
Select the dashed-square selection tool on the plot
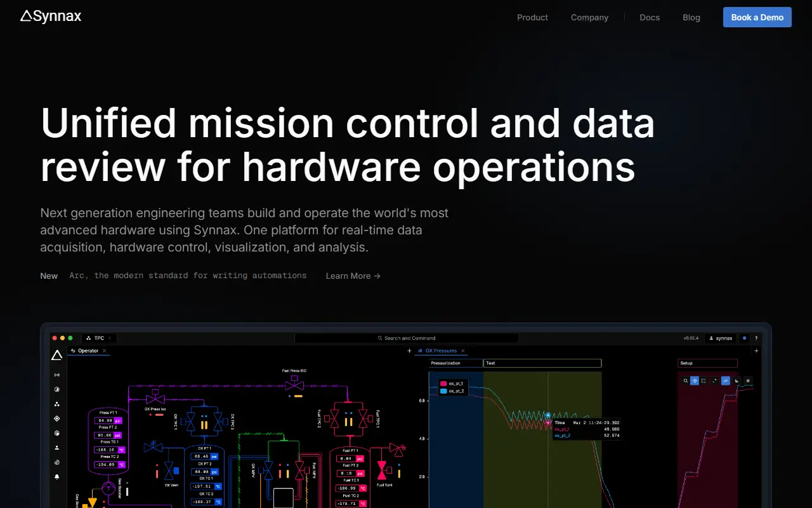point(704,381)
